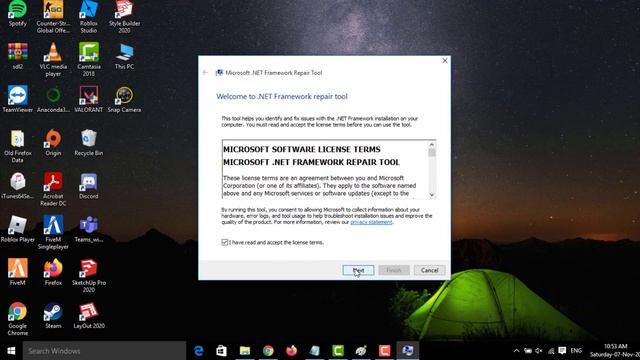
Task: Open File Explorer from the taskbar
Action: 245,351
